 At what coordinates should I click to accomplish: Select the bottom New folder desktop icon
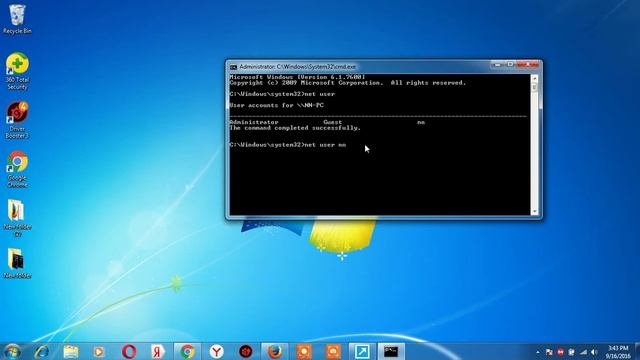17,263
